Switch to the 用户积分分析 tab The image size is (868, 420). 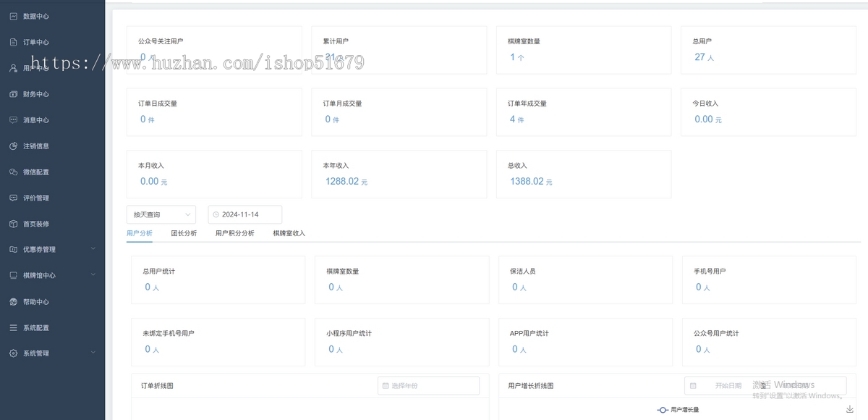pyautogui.click(x=235, y=233)
